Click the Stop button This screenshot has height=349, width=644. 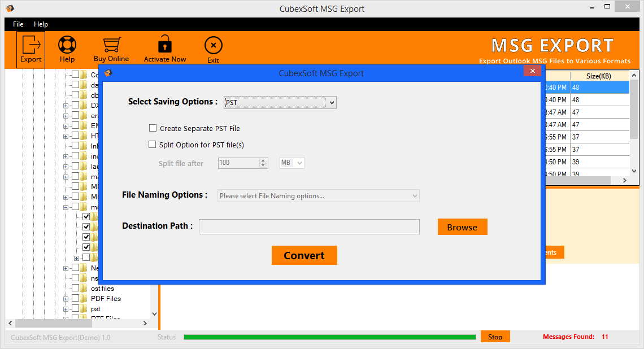495,337
